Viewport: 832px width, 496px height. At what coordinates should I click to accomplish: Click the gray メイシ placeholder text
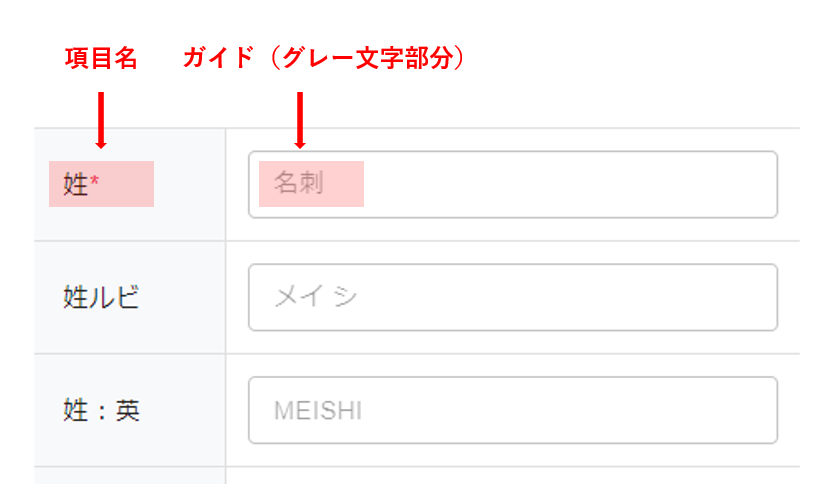315,297
